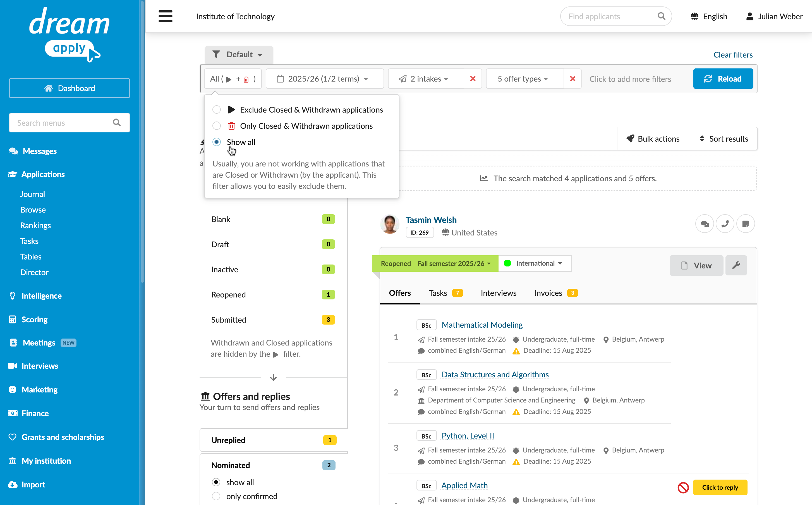Viewport: 812px width, 505px height.
Task: Open Grants and scholarships in sidebar
Action: (x=63, y=437)
